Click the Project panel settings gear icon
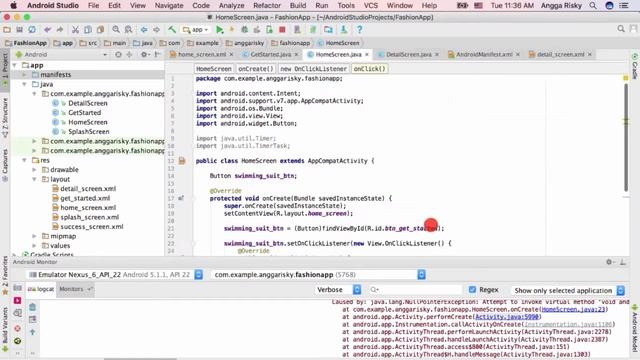Screen dimensions: 640x360 144,54
